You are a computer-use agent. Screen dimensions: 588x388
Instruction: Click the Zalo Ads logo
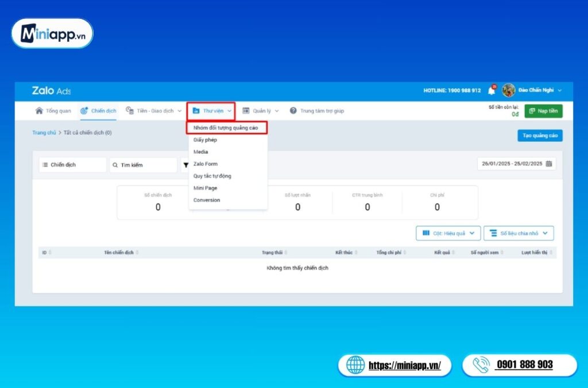tap(51, 91)
